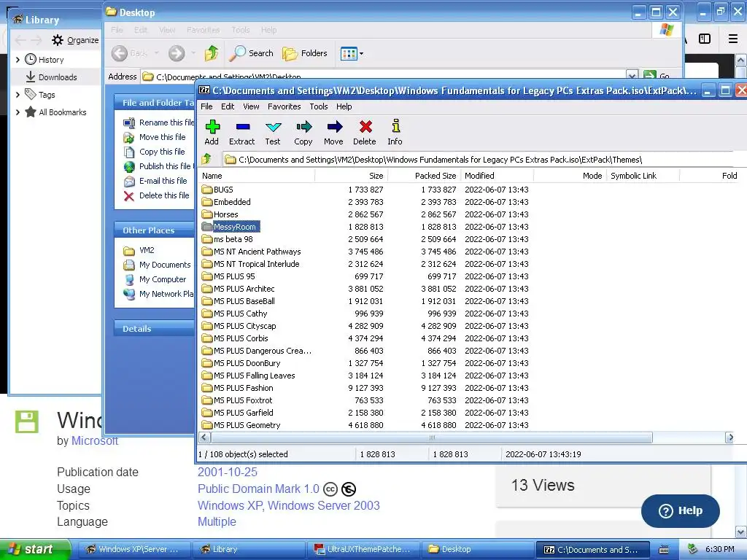
Task: Open the File menu in 7-Zip
Action: point(206,106)
